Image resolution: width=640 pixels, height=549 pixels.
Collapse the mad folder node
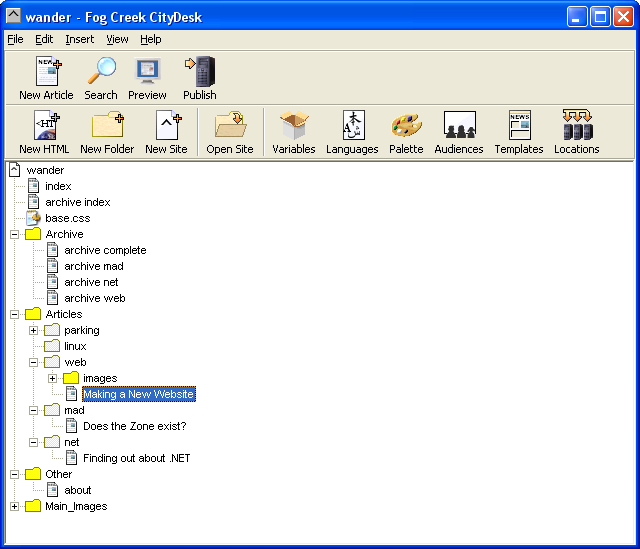click(x=33, y=410)
